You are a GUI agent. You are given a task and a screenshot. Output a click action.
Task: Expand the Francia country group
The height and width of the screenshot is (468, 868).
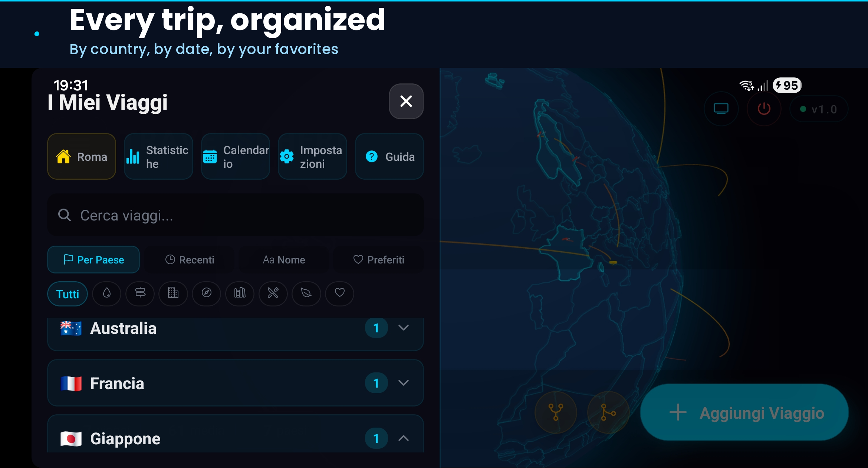point(404,383)
